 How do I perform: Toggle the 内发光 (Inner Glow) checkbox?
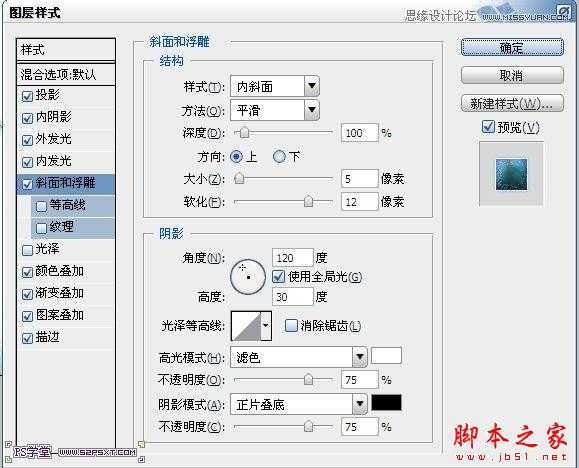pyautogui.click(x=27, y=162)
